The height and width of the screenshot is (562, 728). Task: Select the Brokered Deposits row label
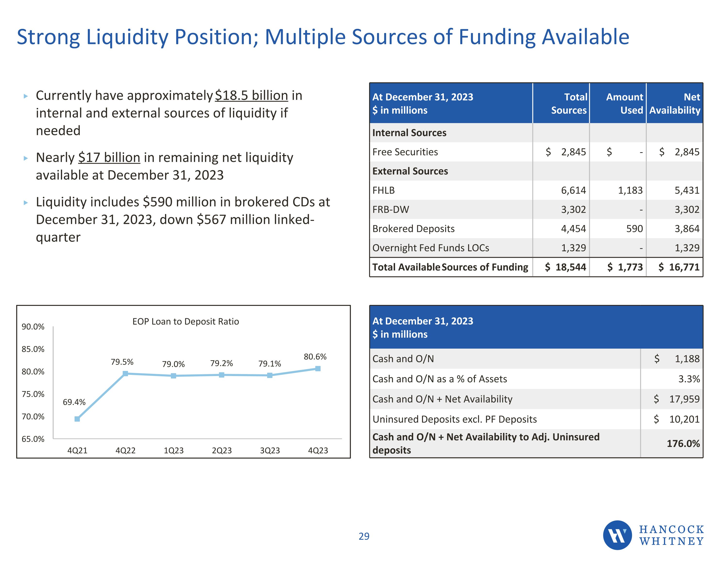point(413,229)
